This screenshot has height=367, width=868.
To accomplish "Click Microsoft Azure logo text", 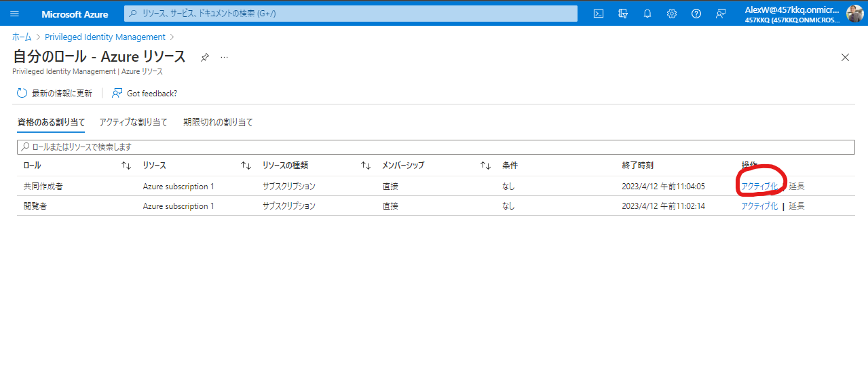I will 75,14.
